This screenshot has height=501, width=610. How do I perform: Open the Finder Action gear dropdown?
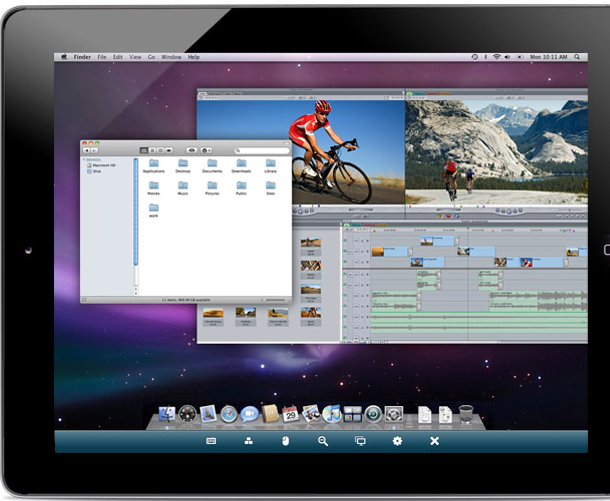click(x=206, y=150)
